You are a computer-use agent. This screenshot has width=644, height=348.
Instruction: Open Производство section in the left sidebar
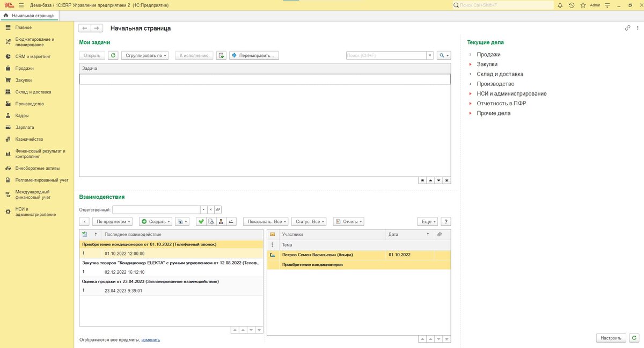click(30, 104)
